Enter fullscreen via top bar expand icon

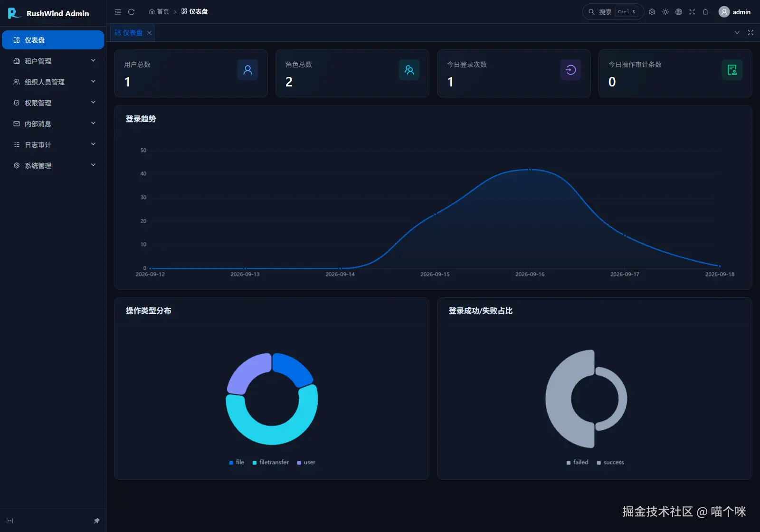(692, 12)
